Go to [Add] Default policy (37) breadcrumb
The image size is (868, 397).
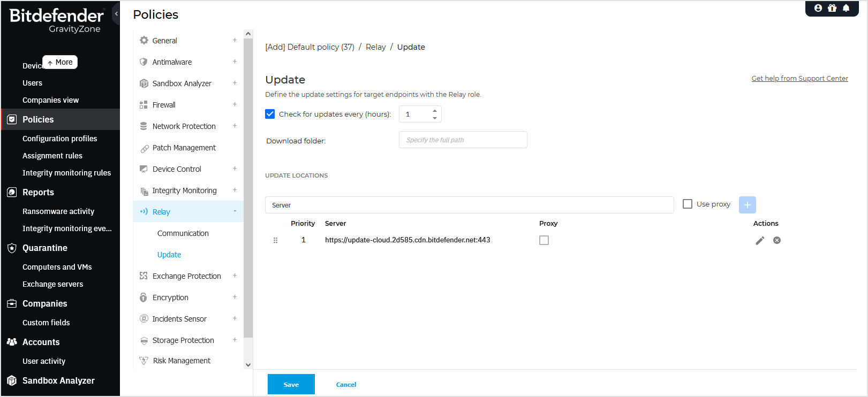click(x=310, y=47)
